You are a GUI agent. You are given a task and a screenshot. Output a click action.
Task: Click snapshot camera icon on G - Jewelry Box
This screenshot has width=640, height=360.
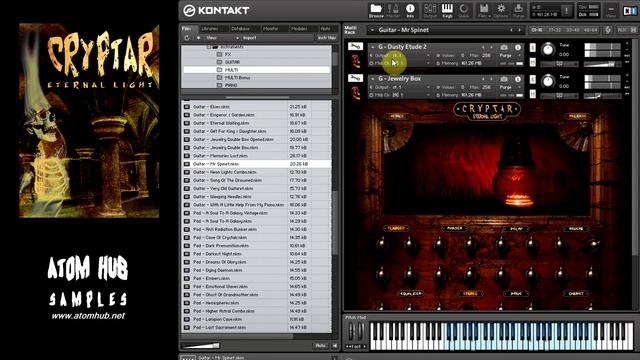point(504,79)
